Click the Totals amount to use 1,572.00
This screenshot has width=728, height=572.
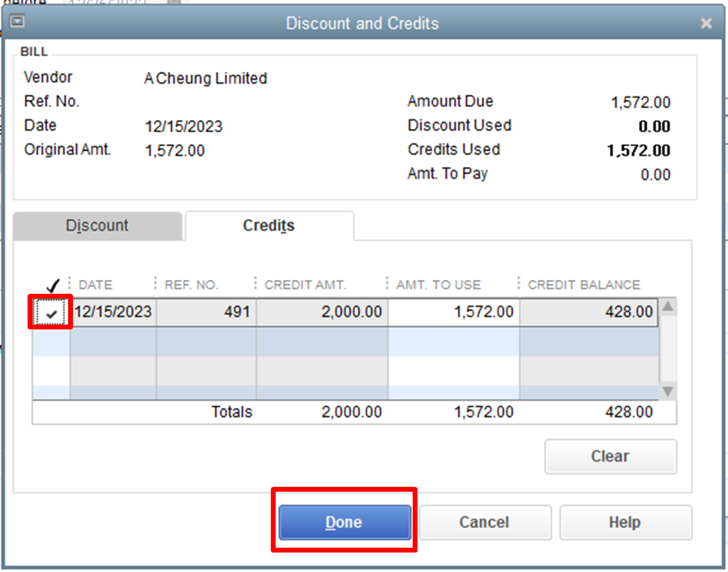(483, 412)
